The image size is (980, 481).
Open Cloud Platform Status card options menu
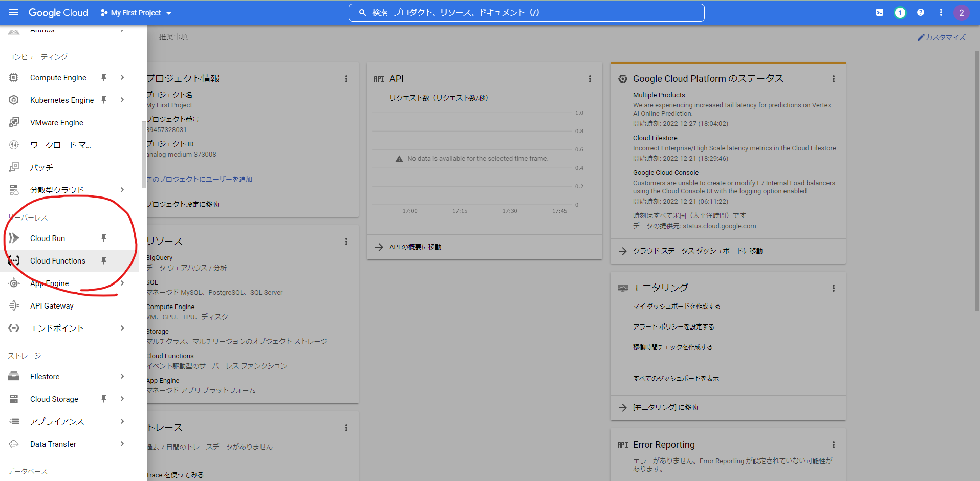[834, 79]
